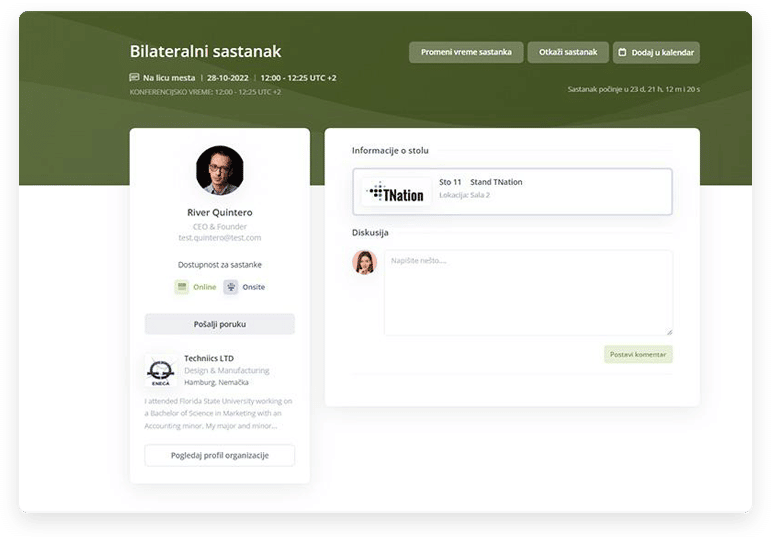
Task: Click the River Quintero name heading
Action: 220,212
